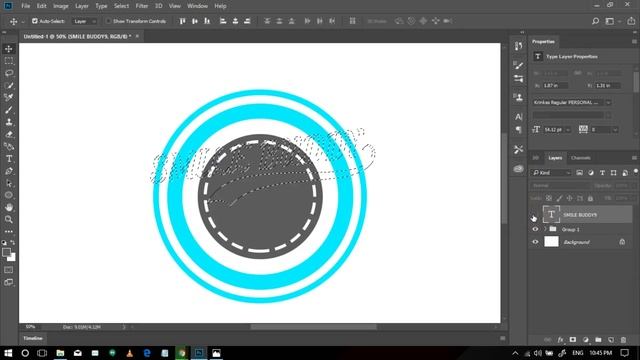Click the foreground color swatch
Viewport: 640px width, 360px height.
(6, 252)
